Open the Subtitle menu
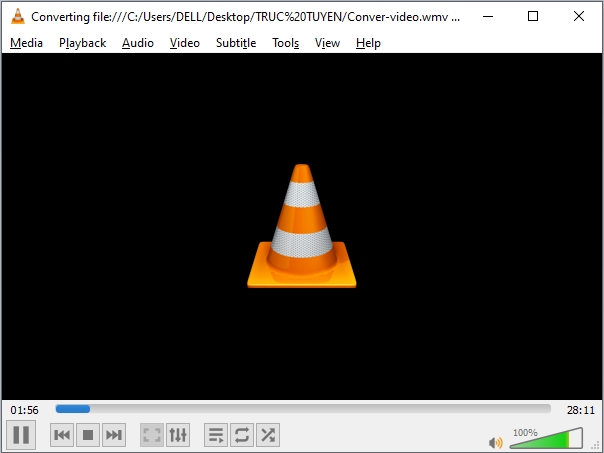Image resolution: width=604 pixels, height=453 pixels. [236, 43]
